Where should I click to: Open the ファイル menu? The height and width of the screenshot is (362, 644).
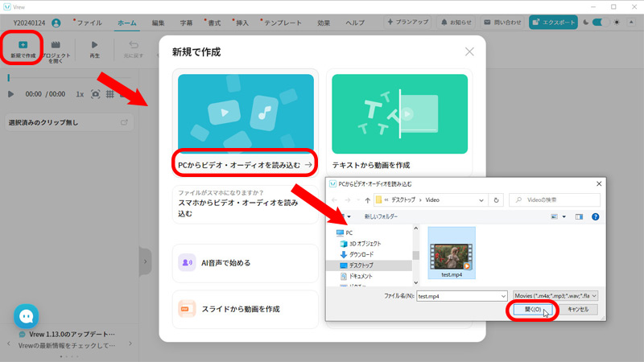click(89, 23)
